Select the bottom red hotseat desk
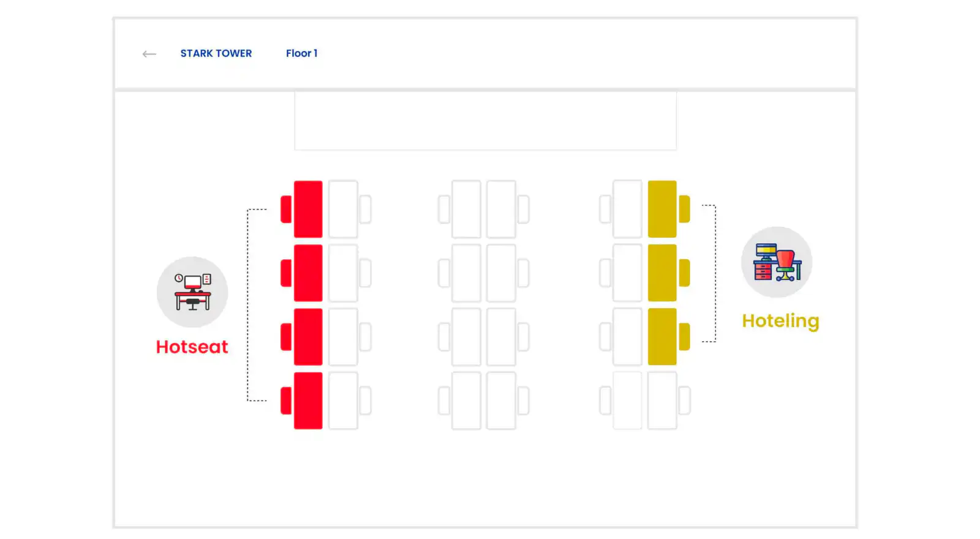The image size is (980, 539). point(308,400)
